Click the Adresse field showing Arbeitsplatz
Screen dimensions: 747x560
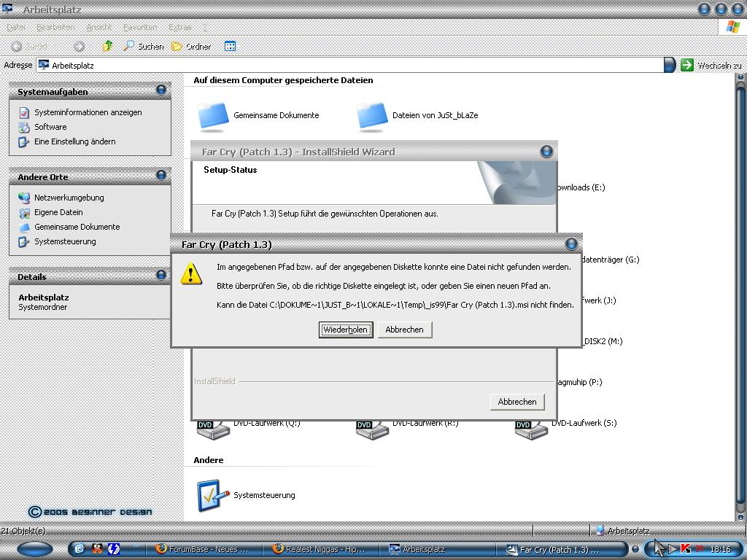point(350,65)
